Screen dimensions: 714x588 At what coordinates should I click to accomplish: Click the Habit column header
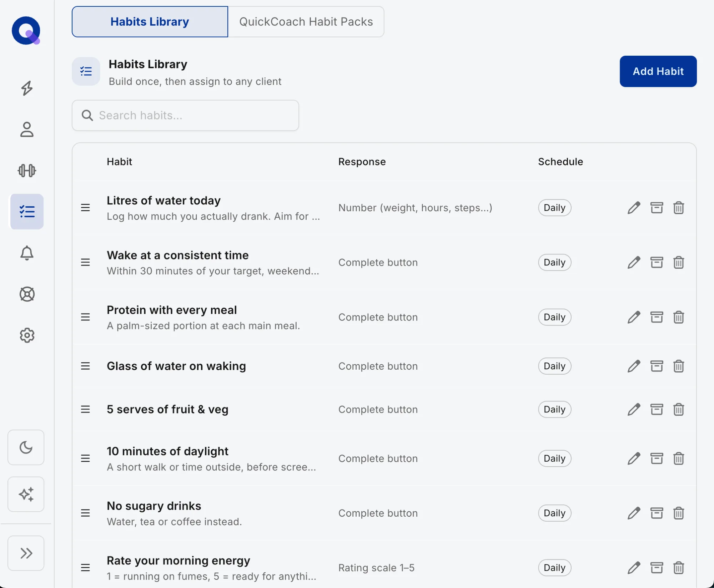(x=119, y=162)
